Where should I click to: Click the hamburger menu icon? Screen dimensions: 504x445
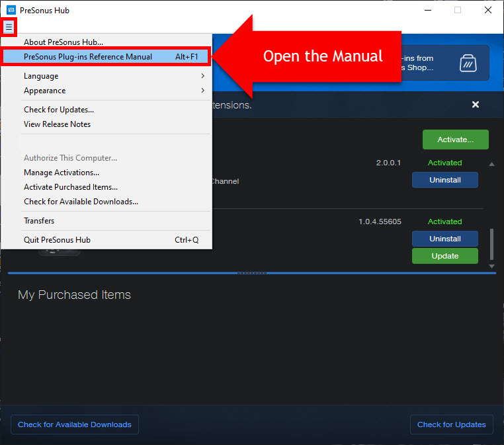point(9,27)
